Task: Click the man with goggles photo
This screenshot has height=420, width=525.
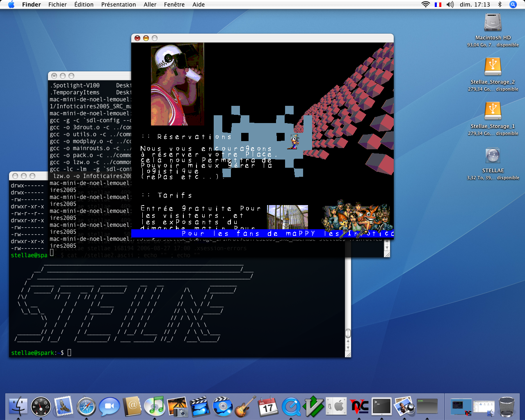Action: click(x=177, y=84)
